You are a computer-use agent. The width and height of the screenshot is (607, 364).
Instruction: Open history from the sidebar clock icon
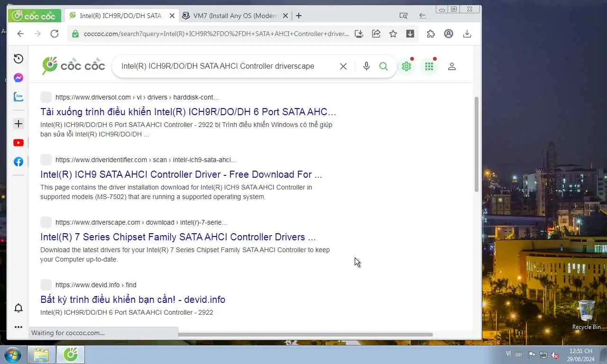18,59
